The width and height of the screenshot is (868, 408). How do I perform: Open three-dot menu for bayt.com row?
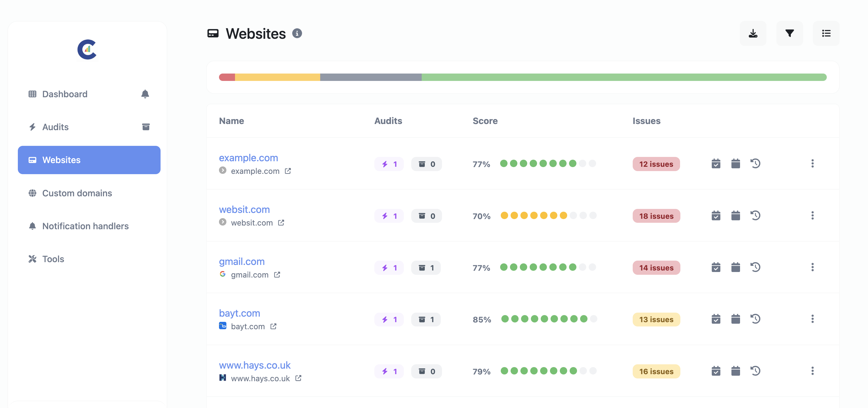[x=812, y=319]
